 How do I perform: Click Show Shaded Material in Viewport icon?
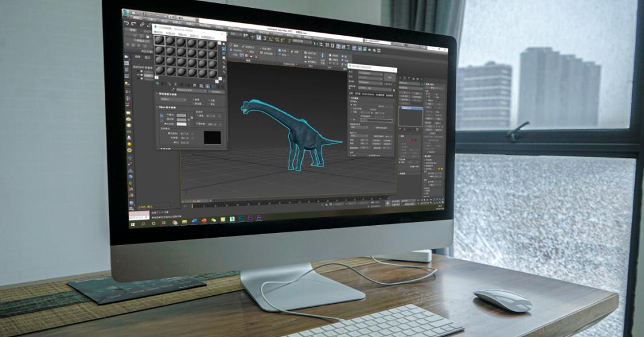point(208,86)
